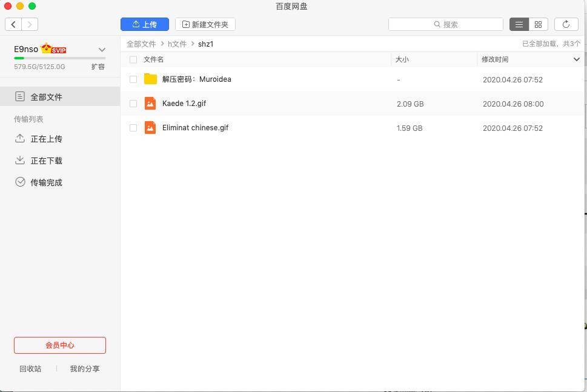
Task: Click the download tray icon beside 正在下载
Action: [20, 160]
